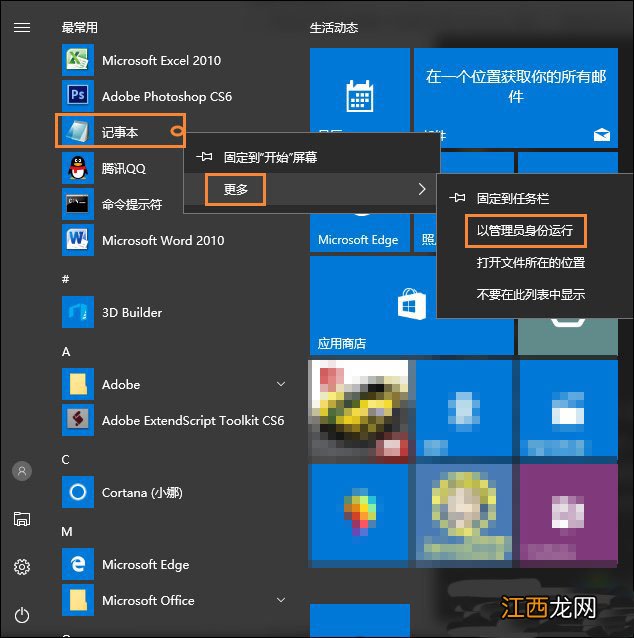Select the Microsoft Word 2010 label text
This screenshot has width=634, height=638.
163,240
